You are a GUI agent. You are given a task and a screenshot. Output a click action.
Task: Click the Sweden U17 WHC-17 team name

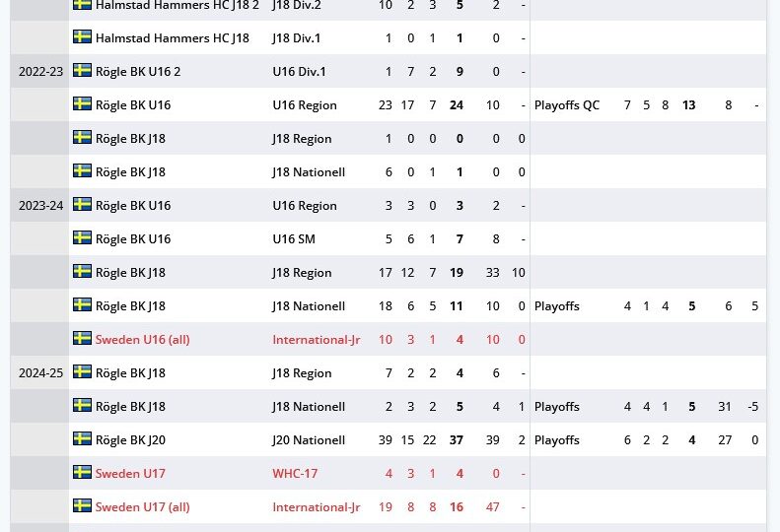click(130, 473)
